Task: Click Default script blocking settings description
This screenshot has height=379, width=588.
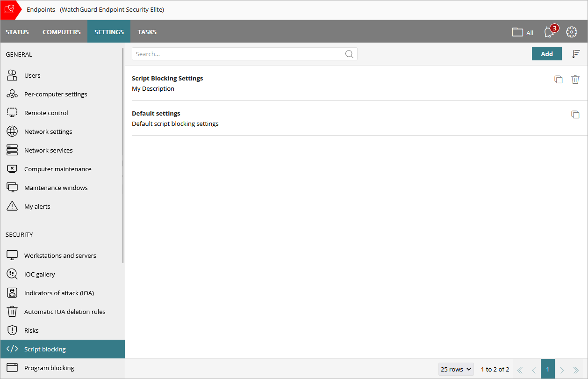Action: pyautogui.click(x=175, y=124)
